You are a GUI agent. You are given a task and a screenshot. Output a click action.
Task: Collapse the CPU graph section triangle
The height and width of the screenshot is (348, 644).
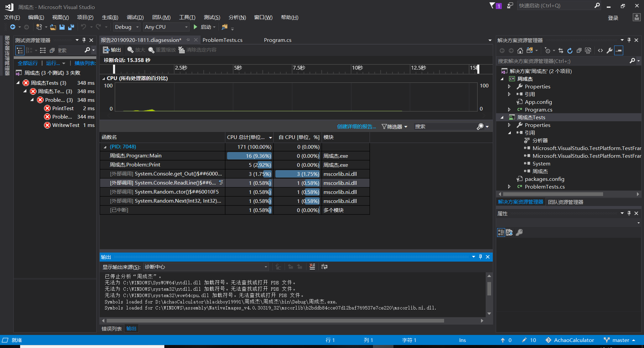[104, 78]
